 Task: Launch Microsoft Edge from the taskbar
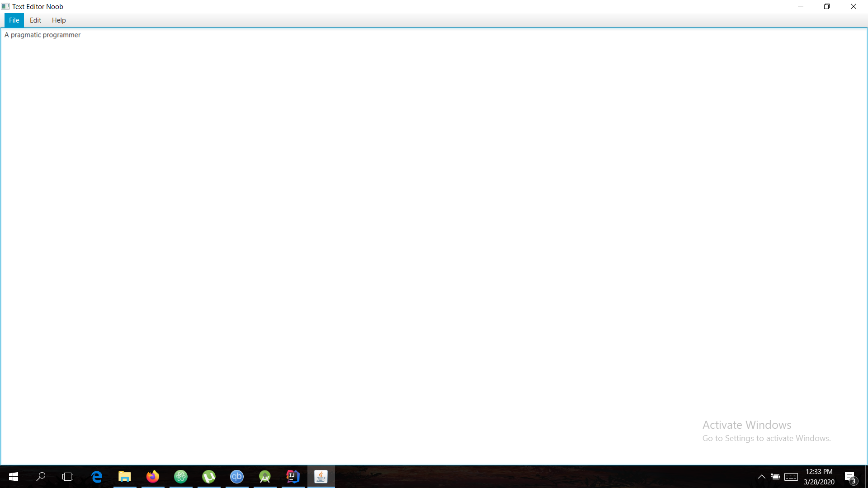coord(97,477)
